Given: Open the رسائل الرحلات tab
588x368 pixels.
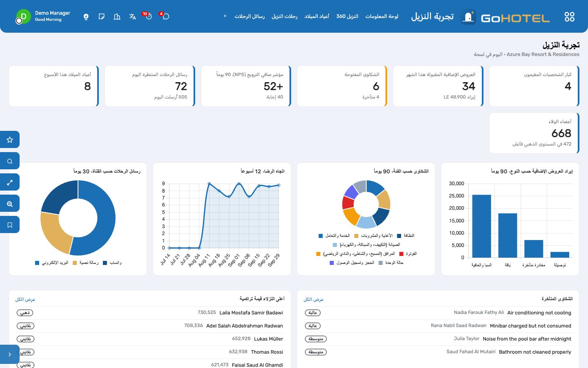Looking at the screenshot, I should click(249, 16).
